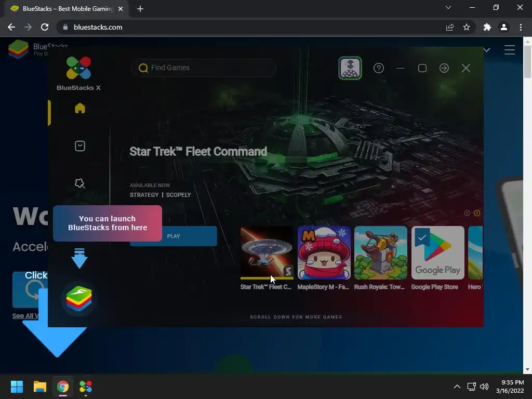Share this page from address bar
The width and height of the screenshot is (532, 399).
(x=450, y=27)
